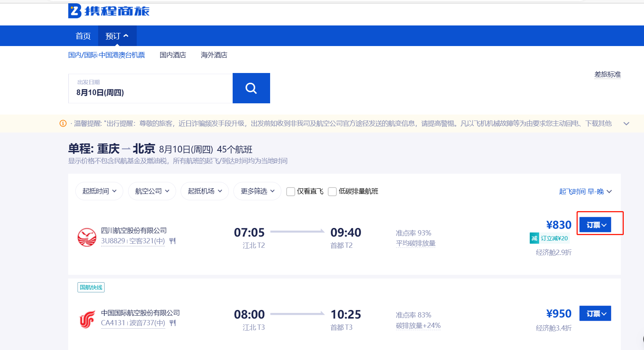Click the 准点率 93% text
The image size is (644, 350).
[x=414, y=233]
